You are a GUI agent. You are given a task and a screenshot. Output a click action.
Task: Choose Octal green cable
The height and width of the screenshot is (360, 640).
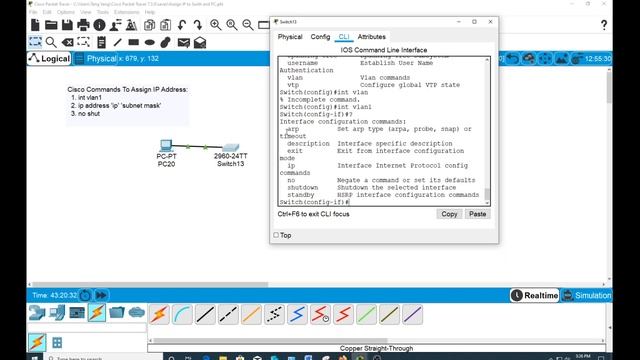(367, 314)
